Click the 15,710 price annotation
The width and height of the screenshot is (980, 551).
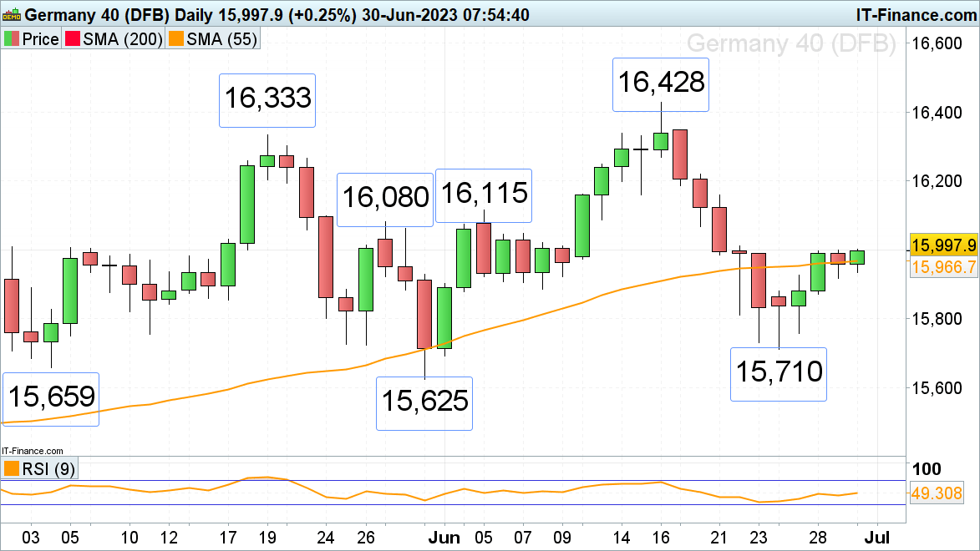click(x=779, y=373)
